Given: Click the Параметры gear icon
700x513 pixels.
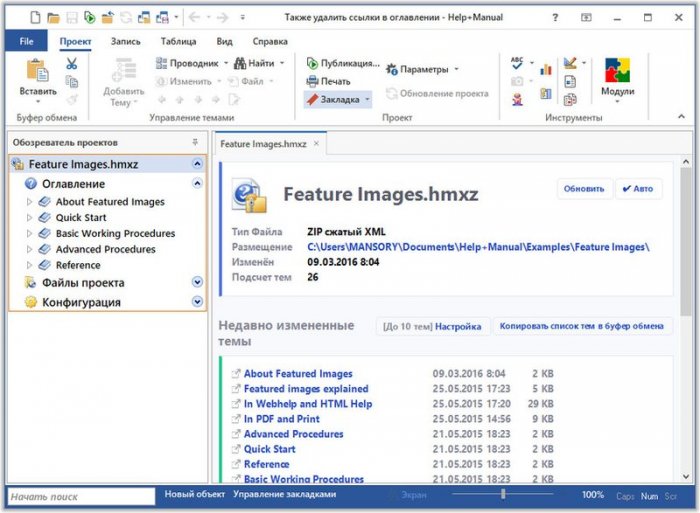Looking at the screenshot, I should 392,69.
